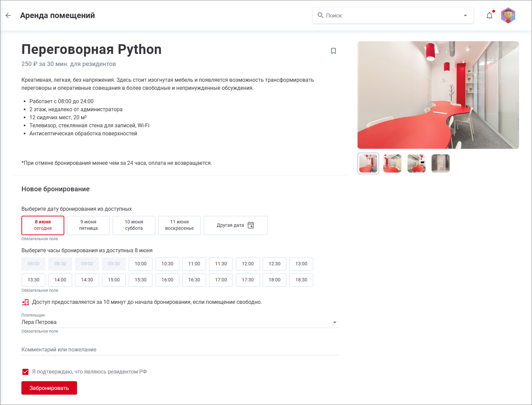The width and height of the screenshot is (532, 405).
Task: Open notifications bell
Action: pos(489,15)
